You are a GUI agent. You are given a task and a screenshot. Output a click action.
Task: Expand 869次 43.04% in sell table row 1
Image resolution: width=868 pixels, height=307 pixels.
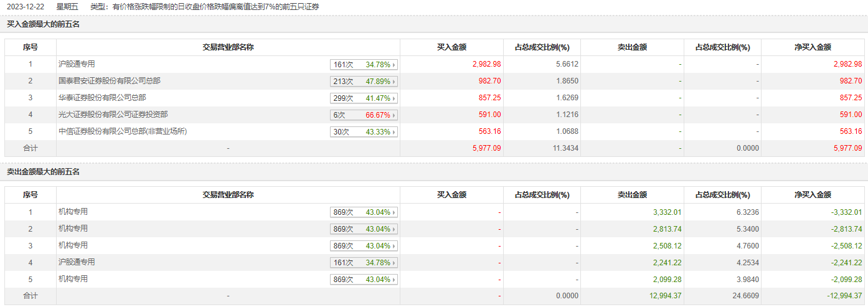(364, 212)
